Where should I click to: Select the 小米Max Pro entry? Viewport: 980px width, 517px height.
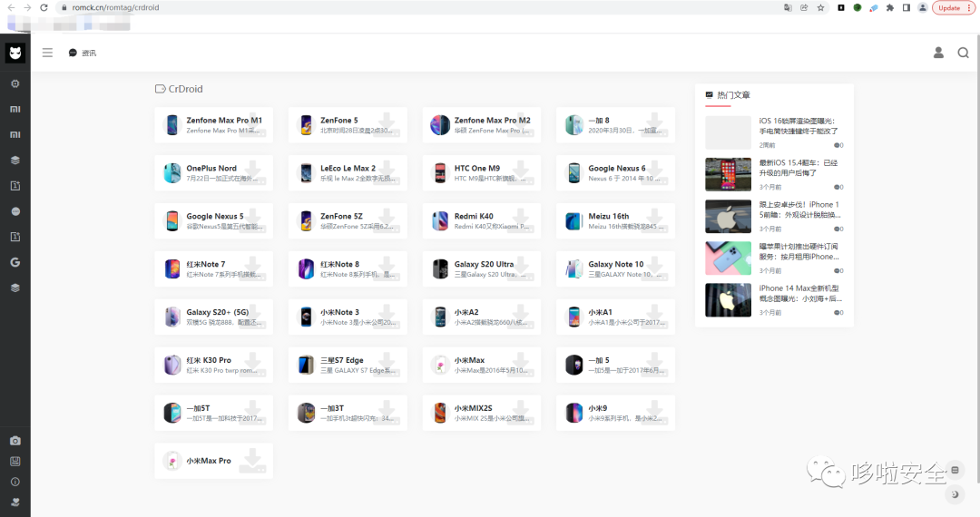214,462
